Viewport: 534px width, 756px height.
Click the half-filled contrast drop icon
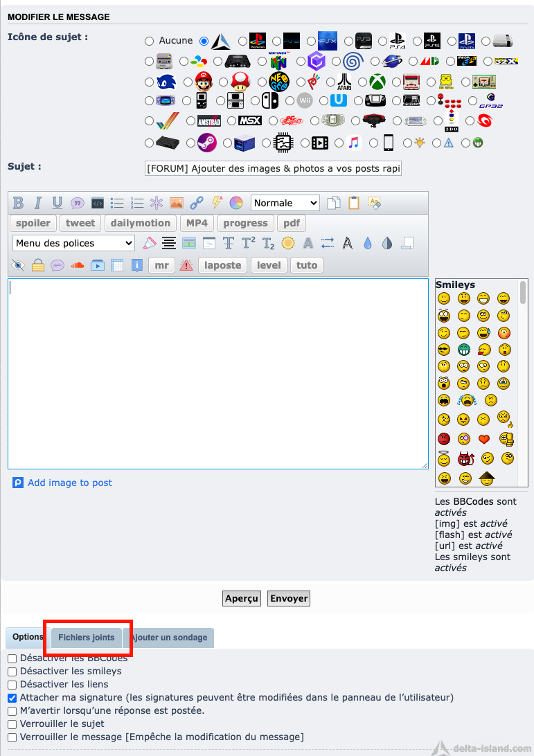(387, 244)
